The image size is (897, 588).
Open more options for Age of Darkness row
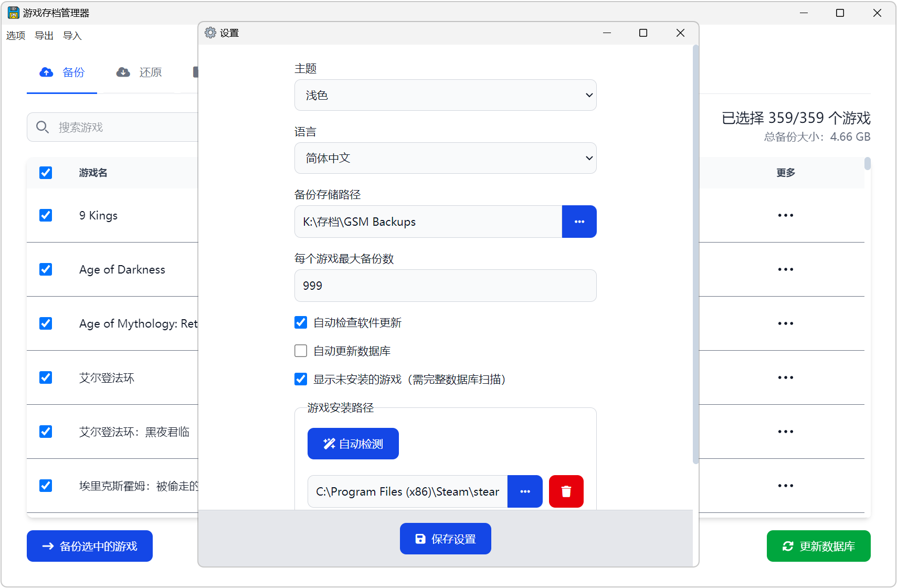(x=786, y=269)
